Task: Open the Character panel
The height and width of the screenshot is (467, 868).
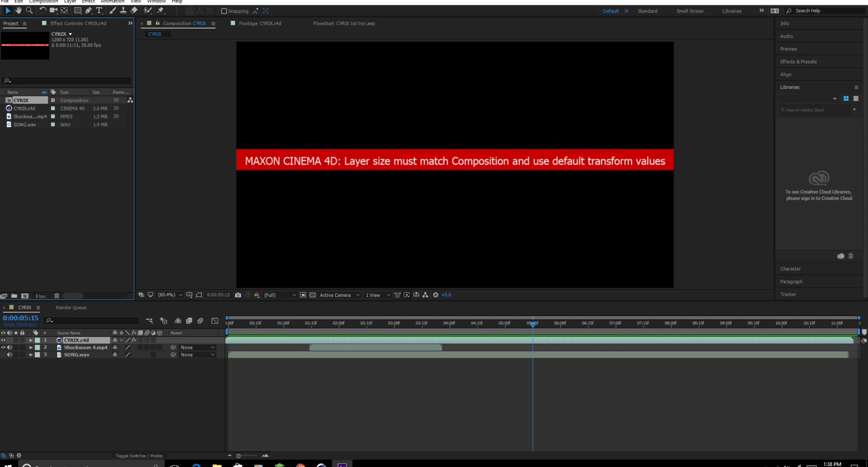Action: click(790, 269)
